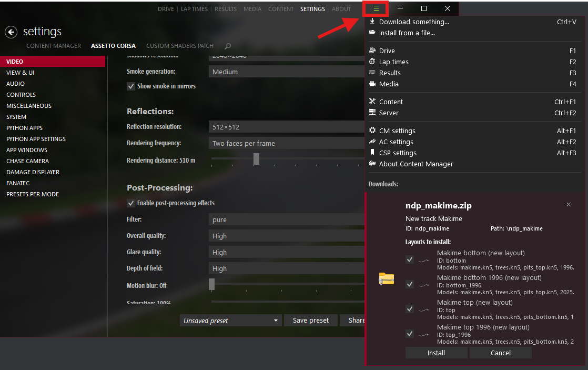The image size is (588, 370).
Task: Select System in the sidebar
Action: pyautogui.click(x=53, y=117)
